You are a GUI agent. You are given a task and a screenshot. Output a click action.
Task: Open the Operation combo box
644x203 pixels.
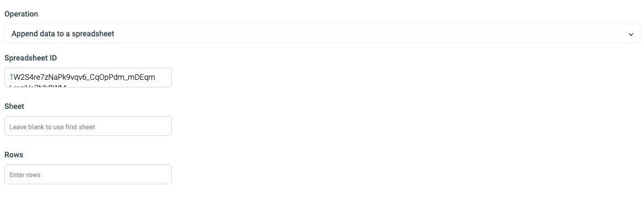point(322,34)
